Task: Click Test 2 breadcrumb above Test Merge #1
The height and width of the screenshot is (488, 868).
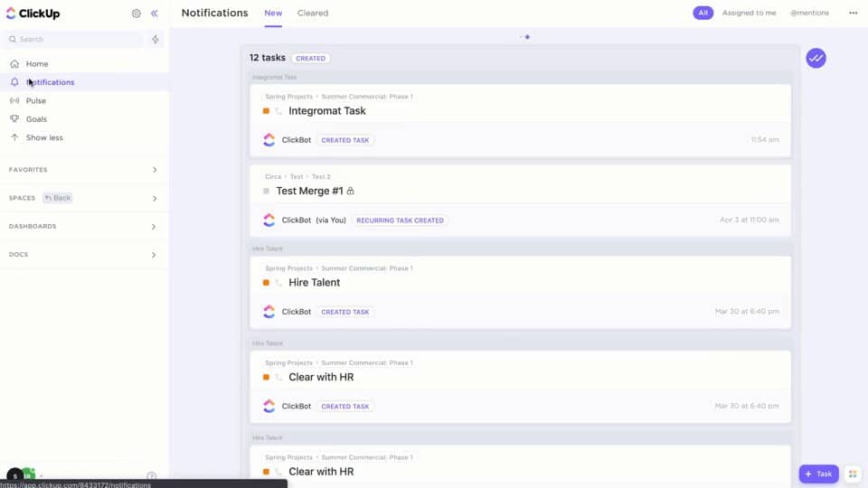Action: [321, 176]
